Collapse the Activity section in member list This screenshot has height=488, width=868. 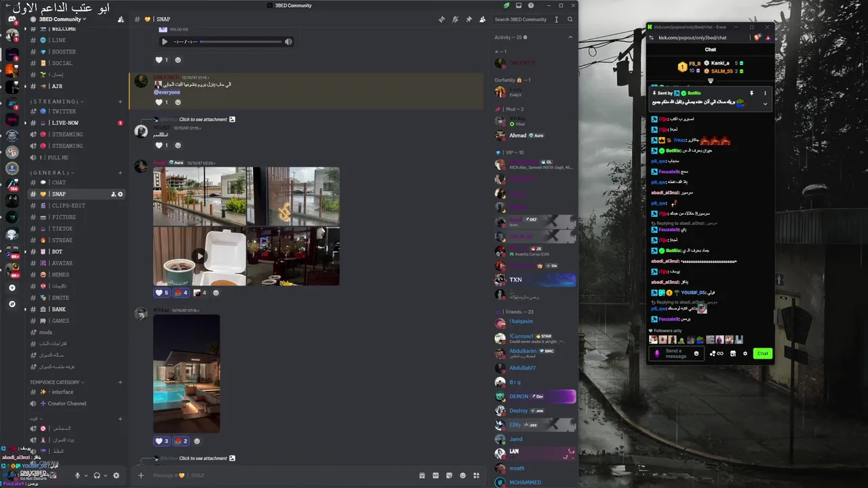(x=570, y=37)
